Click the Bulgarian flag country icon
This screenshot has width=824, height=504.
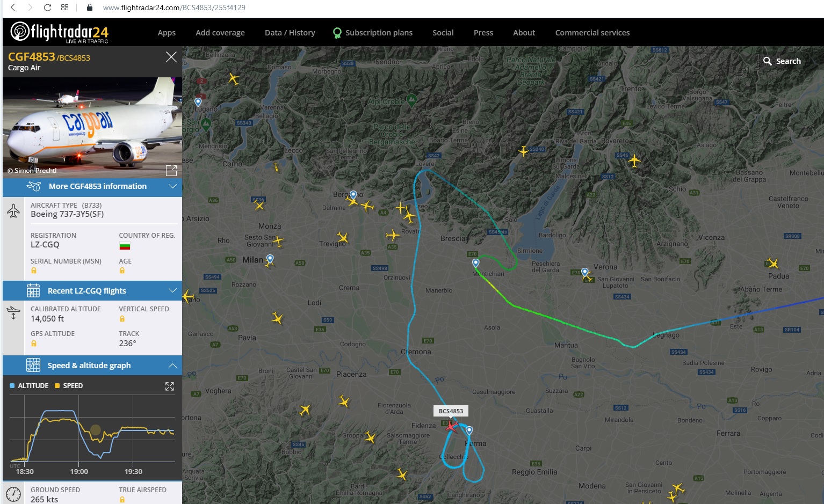click(125, 246)
